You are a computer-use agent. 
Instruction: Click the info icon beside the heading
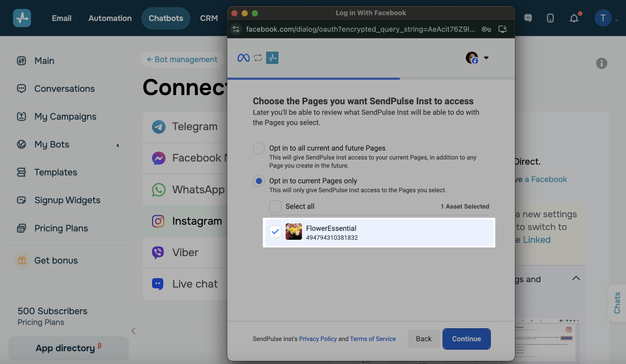pos(602,63)
